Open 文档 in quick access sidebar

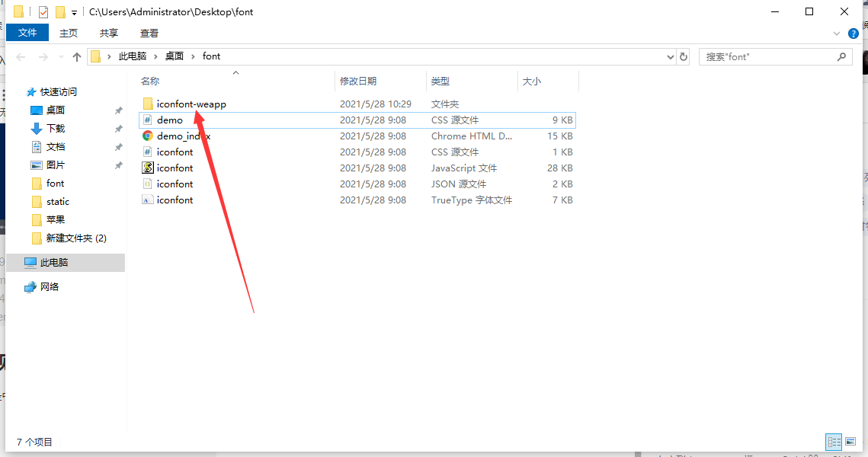pyautogui.click(x=56, y=146)
